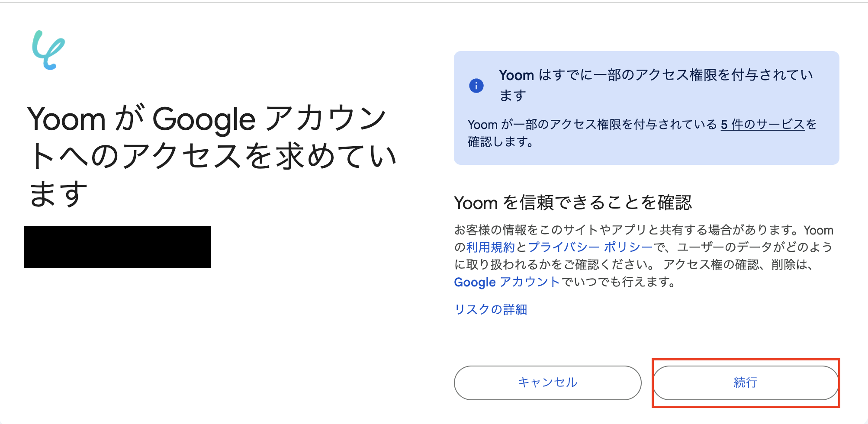Image resolution: width=868 pixels, height=424 pixels.
Task: Open the 5 件のサービス link
Action: (762, 125)
